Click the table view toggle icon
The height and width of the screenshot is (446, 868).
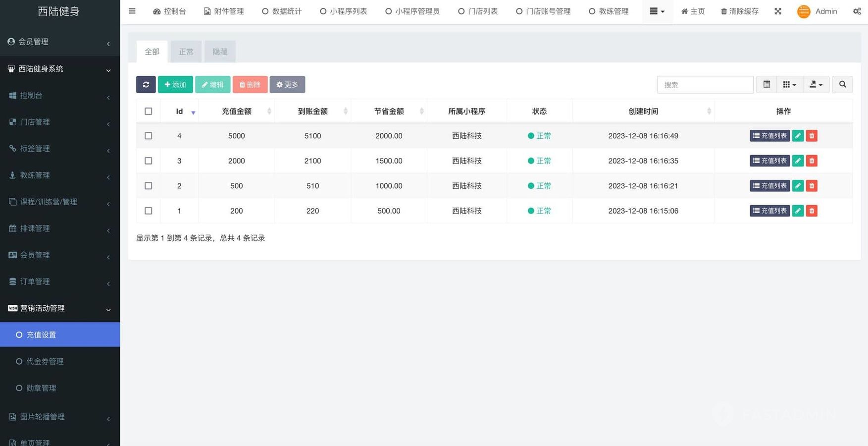coord(766,85)
